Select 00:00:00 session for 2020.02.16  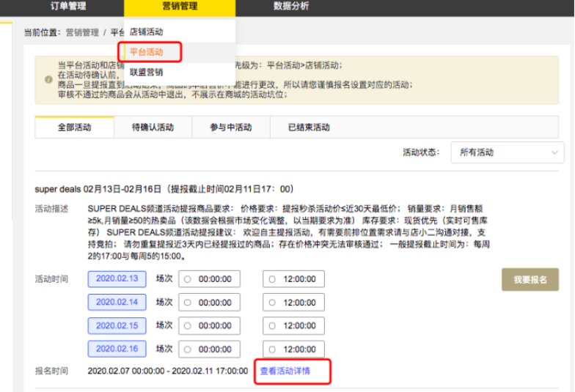[210, 349]
